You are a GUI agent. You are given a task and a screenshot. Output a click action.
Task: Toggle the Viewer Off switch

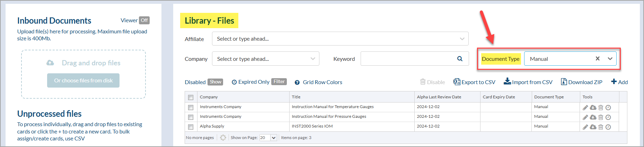pyautogui.click(x=144, y=20)
